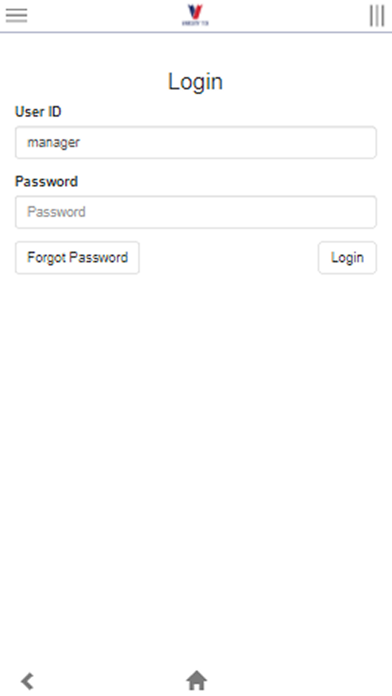The width and height of the screenshot is (392, 696).
Task: Click the Forgot Password button
Action: click(x=77, y=257)
